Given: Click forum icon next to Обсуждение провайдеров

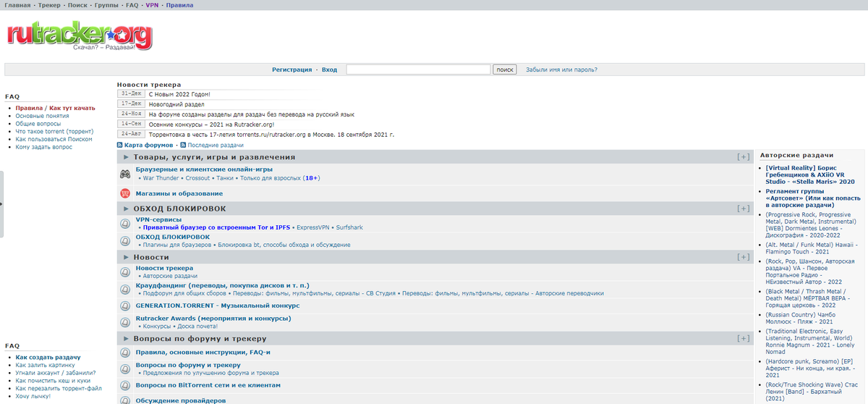Looking at the screenshot, I should point(125,400).
